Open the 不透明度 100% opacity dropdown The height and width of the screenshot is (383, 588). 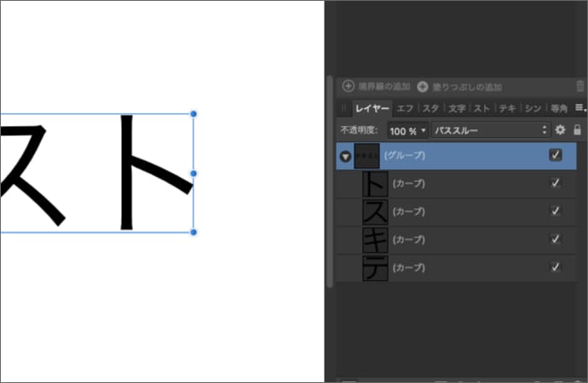[x=408, y=131]
